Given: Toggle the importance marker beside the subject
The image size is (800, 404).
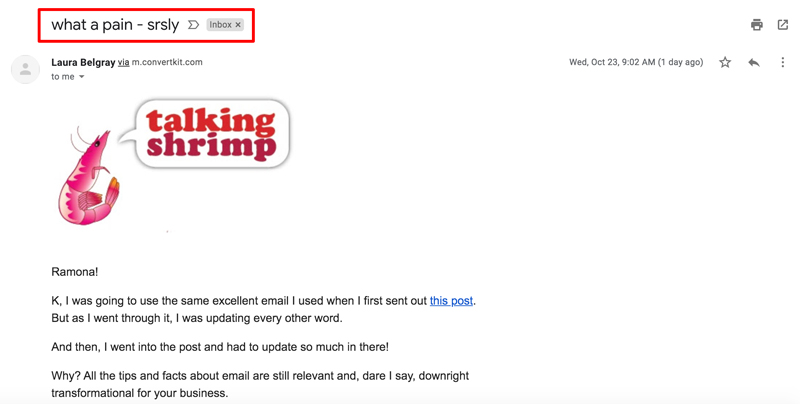Looking at the screenshot, I should (x=194, y=25).
